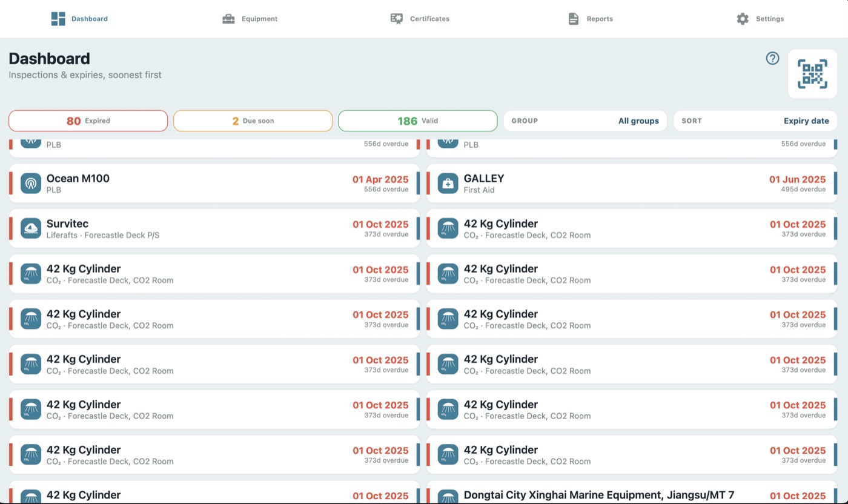Click the Equipment toolbox icon
This screenshot has height=504, width=848.
228,19
